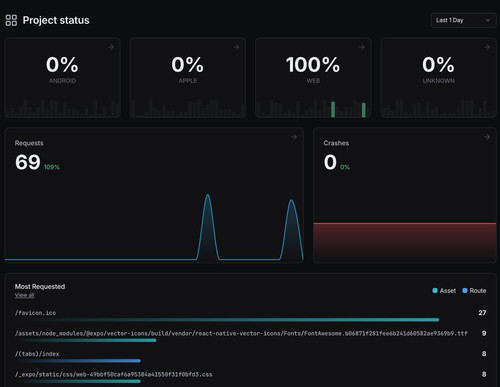Click the APPLE label
500x387 pixels.
click(188, 81)
